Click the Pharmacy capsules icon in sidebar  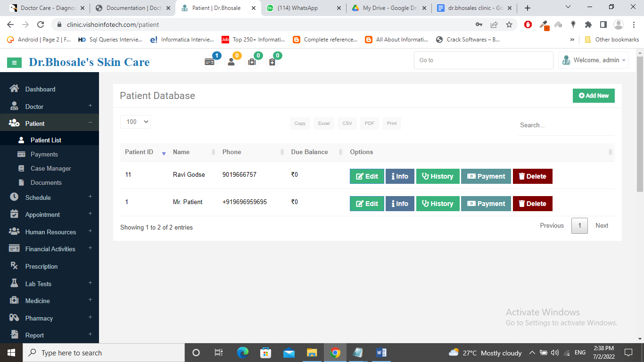tap(14, 318)
